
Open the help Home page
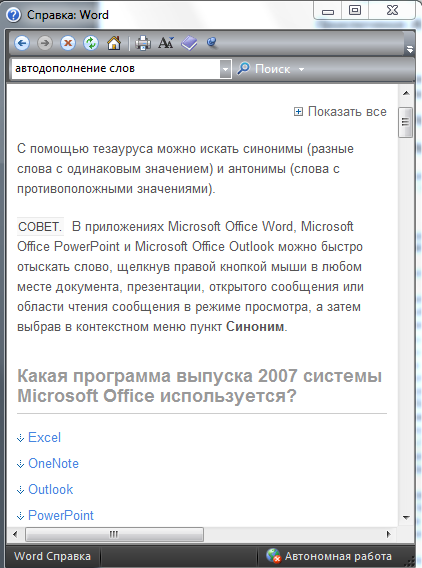(114, 43)
